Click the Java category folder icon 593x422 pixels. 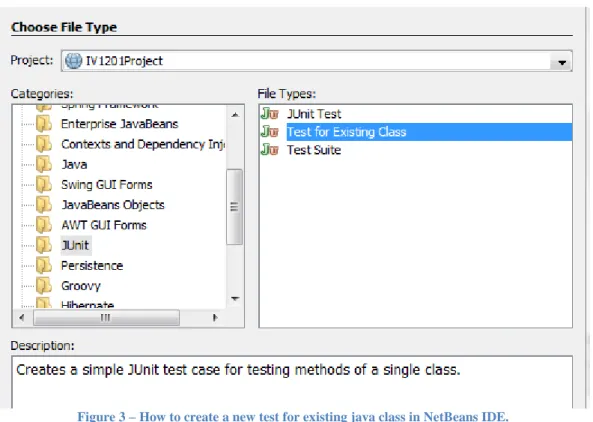point(44,164)
